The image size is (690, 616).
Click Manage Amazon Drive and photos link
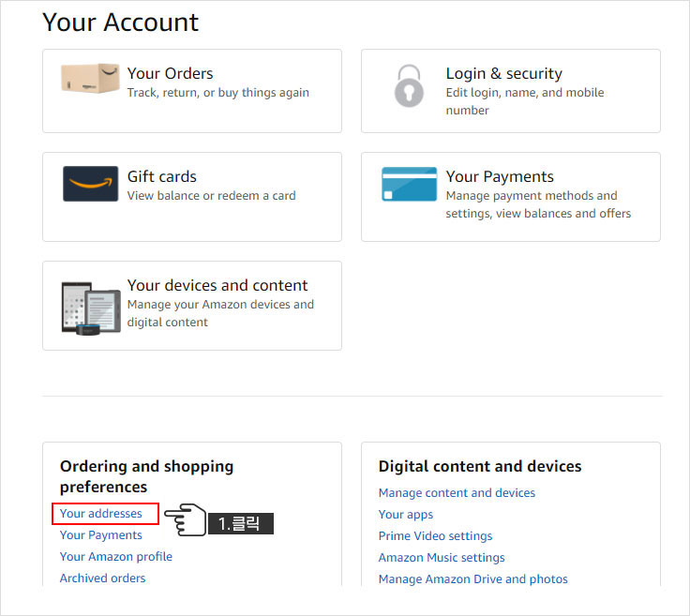pos(472,578)
